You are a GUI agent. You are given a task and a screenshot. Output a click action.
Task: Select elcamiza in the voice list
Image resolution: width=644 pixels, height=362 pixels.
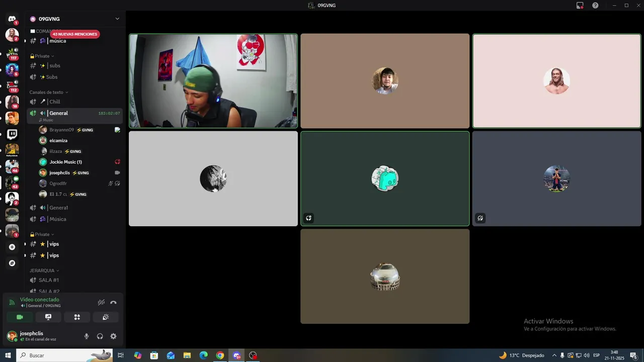pyautogui.click(x=80, y=141)
